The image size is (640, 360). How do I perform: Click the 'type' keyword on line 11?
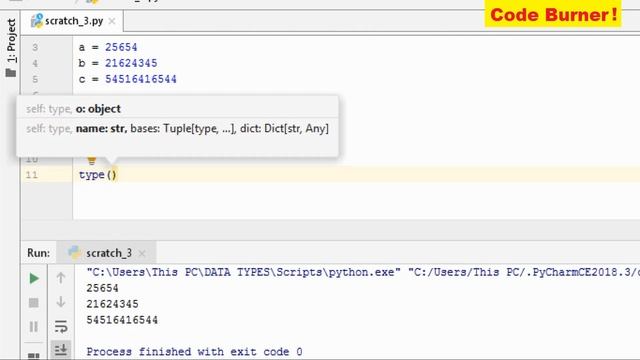pos(91,175)
